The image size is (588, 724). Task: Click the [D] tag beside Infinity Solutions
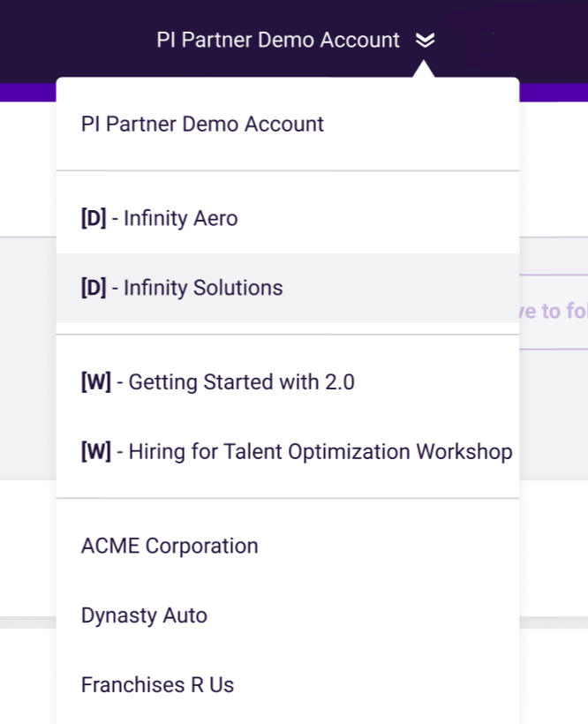[94, 288]
